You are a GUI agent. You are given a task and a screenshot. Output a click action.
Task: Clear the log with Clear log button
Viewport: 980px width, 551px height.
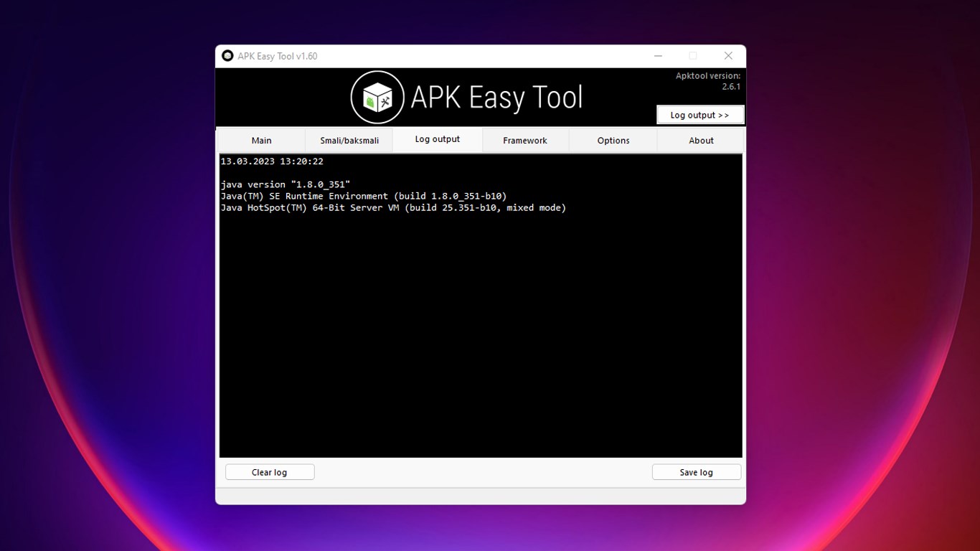coord(270,472)
